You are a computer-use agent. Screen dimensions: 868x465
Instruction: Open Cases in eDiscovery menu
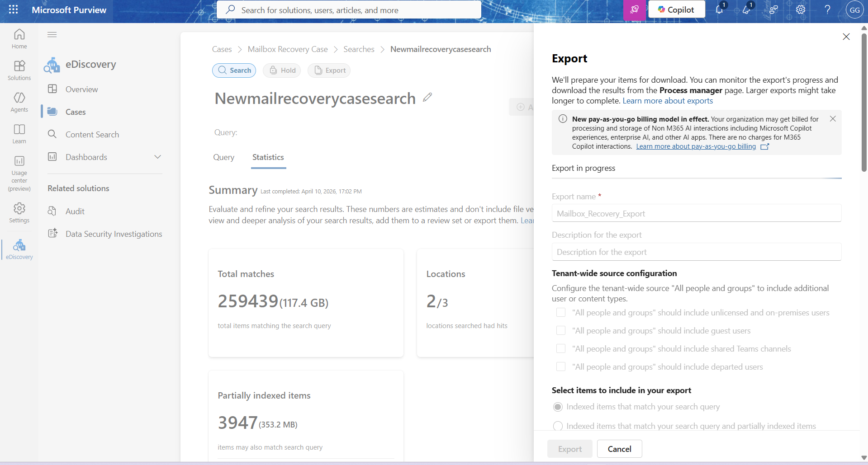tap(76, 112)
